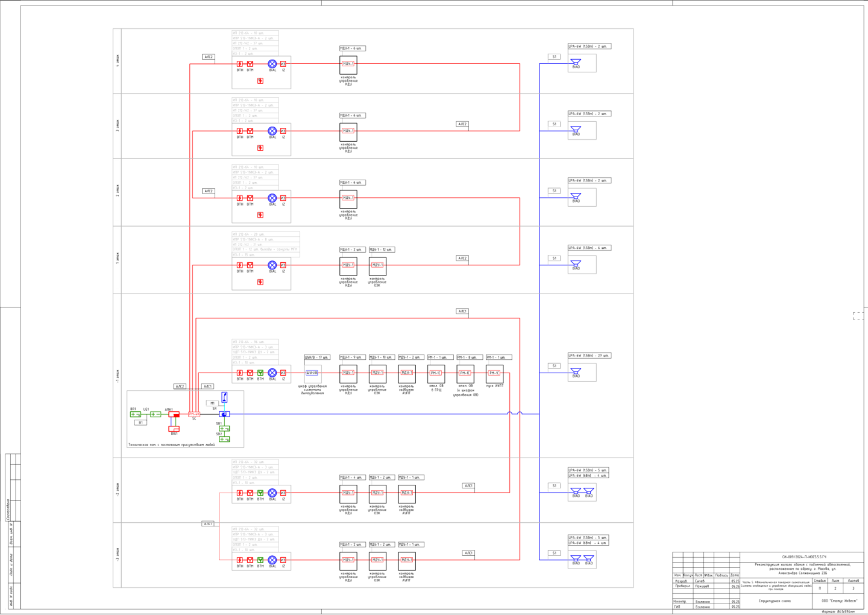The image size is (868, 615).
Task: Click the РМ-4К block labeled SC
Action: (x=193, y=414)
